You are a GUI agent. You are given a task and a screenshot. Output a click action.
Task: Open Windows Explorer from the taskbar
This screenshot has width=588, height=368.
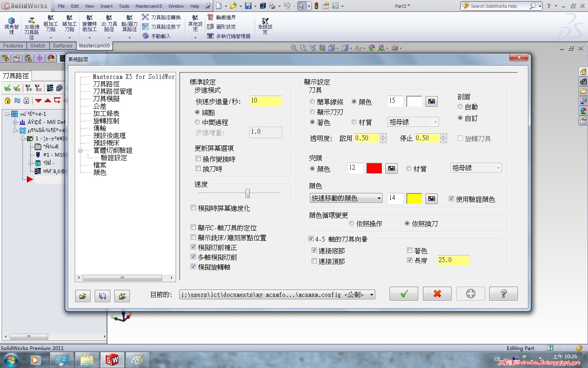[x=87, y=360]
